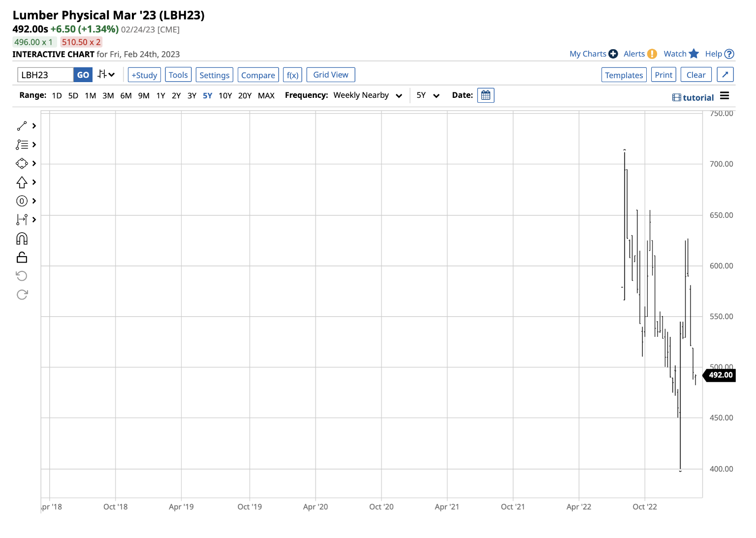This screenshot has height=538, width=756.
Task: Click the expand chart fullscreen icon
Action: 724,75
